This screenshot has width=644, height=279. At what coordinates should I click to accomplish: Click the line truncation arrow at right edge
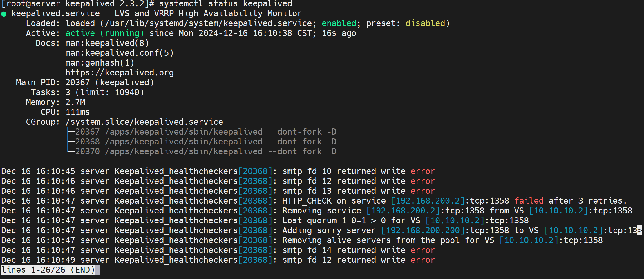coord(640,230)
